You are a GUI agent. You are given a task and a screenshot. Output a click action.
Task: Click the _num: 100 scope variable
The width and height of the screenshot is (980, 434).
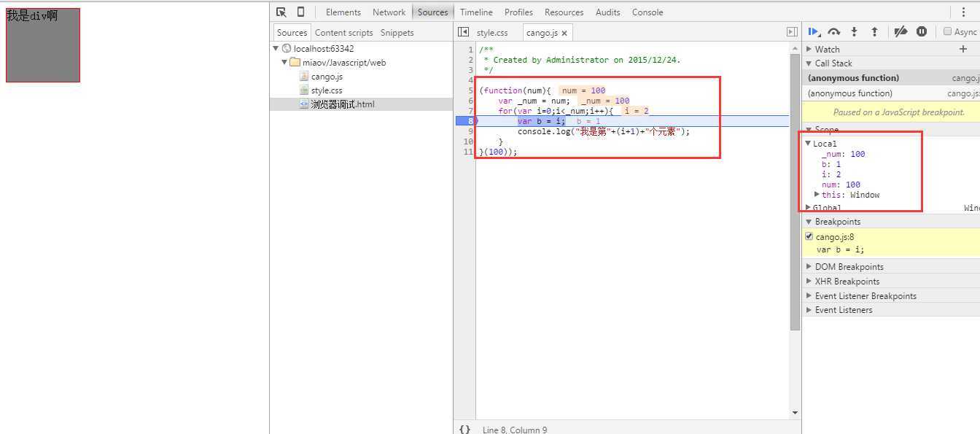[843, 154]
